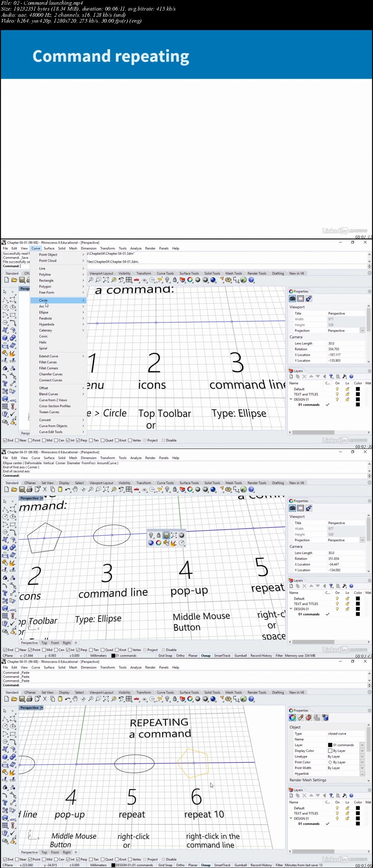Screen dimensions: 373x868
Task: Click the Hide bulb icon in the pop-up toolbar
Action: (151, 535)
